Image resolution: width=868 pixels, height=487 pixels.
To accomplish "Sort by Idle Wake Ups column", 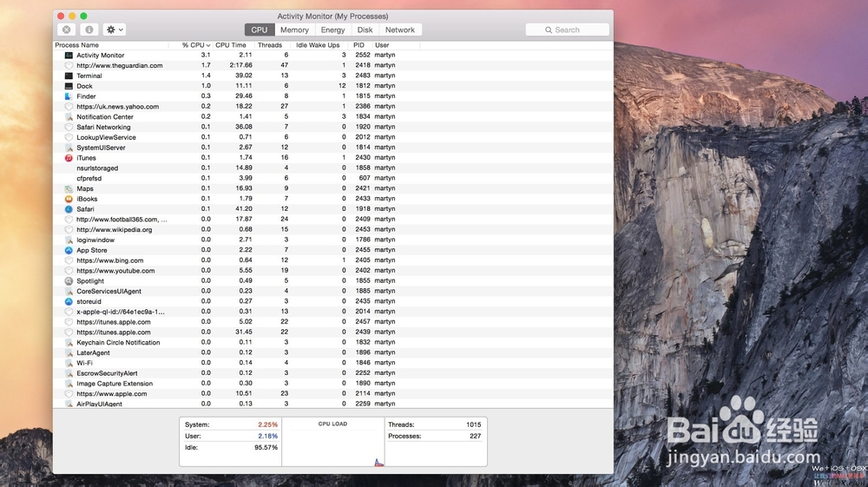I will point(318,45).
